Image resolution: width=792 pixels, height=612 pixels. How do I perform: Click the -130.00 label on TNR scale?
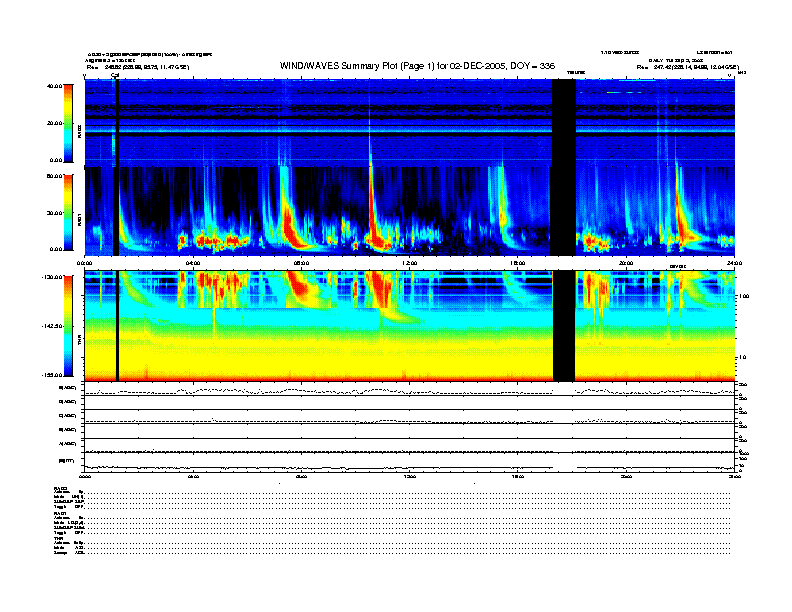[52, 277]
